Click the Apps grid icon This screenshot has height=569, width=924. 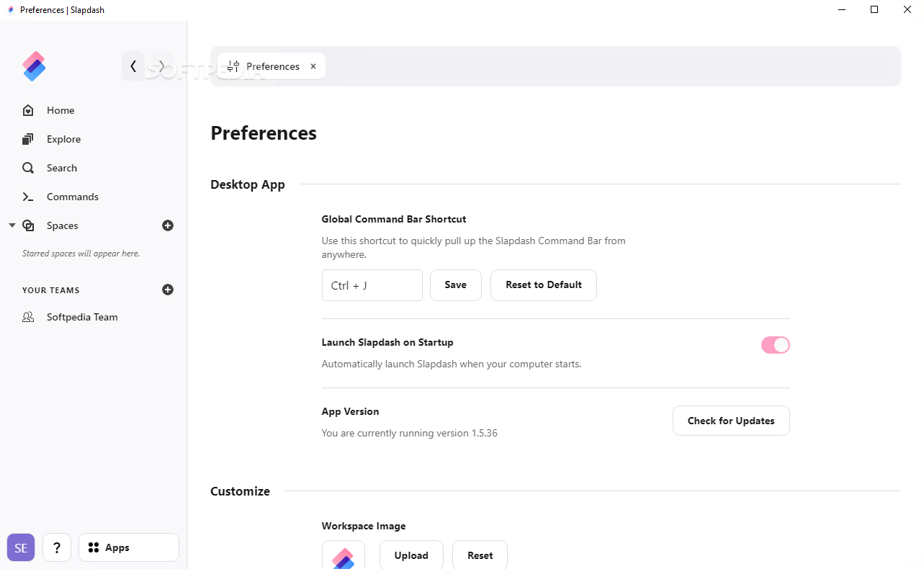coord(93,548)
